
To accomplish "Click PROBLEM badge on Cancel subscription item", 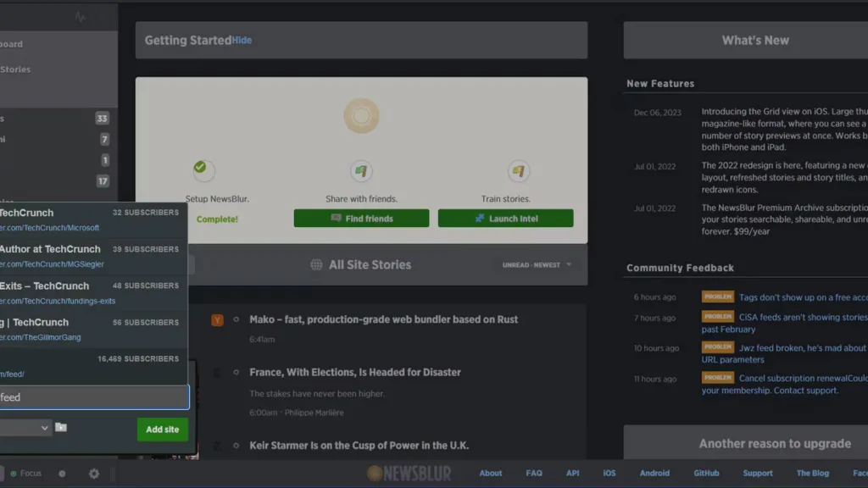I will coord(717,377).
